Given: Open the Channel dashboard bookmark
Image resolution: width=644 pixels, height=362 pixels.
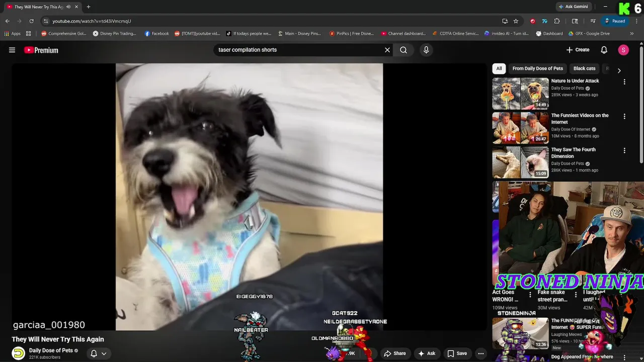Looking at the screenshot, I should [403, 34].
